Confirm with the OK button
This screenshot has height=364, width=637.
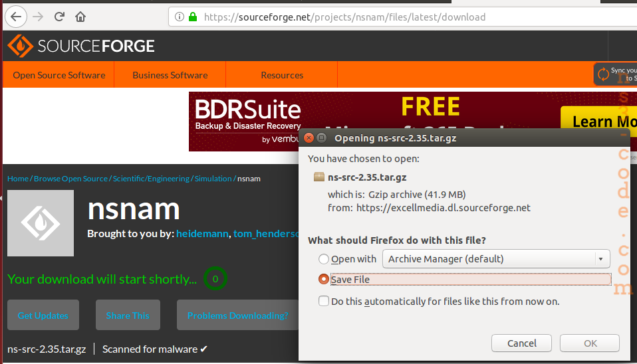590,343
